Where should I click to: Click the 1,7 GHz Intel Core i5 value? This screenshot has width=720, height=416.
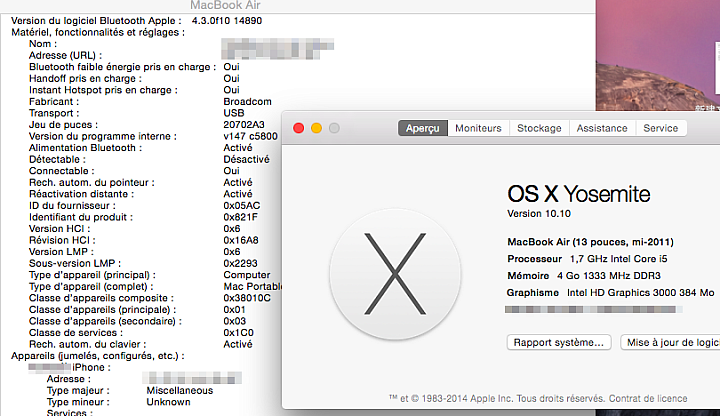[619, 259]
